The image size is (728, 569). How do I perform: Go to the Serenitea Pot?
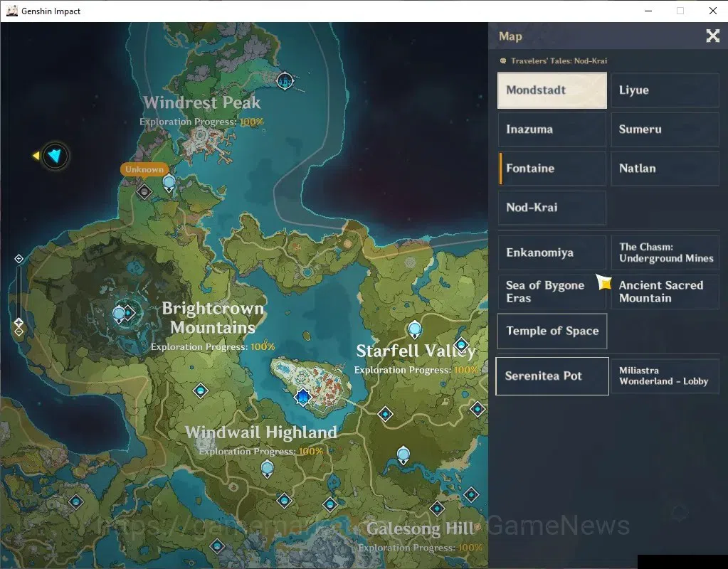point(552,376)
